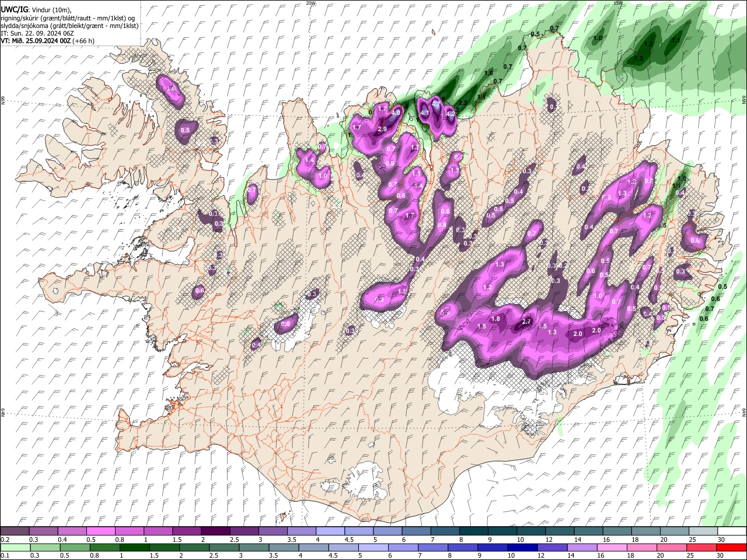Click the 'rigning/skúrir' legend description line
The image size is (747, 560).
68,18
